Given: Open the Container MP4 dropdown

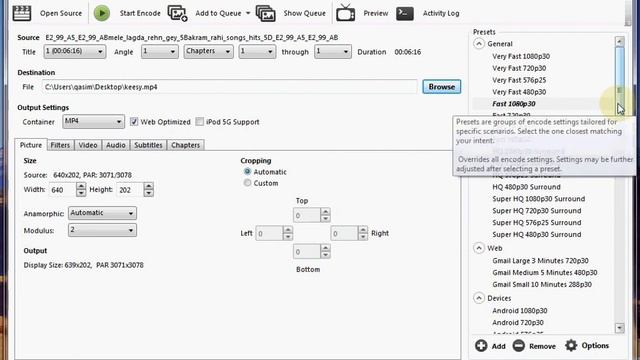Looking at the screenshot, I should 93,121.
